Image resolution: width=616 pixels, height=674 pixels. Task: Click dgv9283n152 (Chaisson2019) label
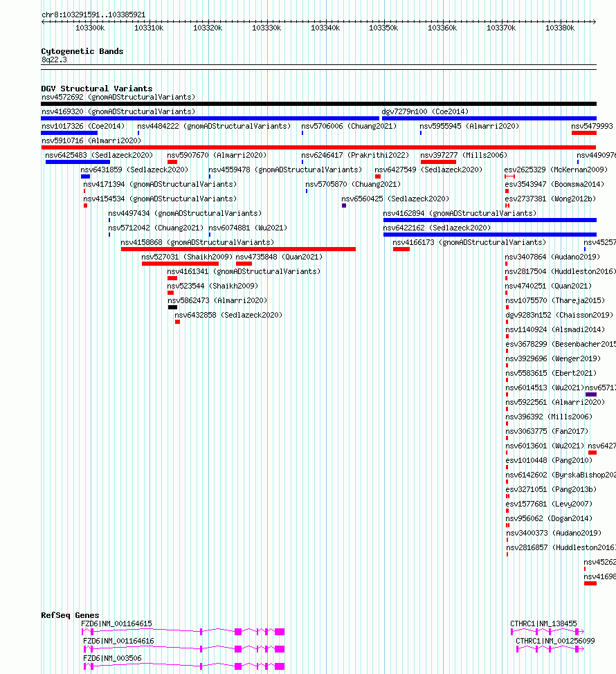click(559, 316)
